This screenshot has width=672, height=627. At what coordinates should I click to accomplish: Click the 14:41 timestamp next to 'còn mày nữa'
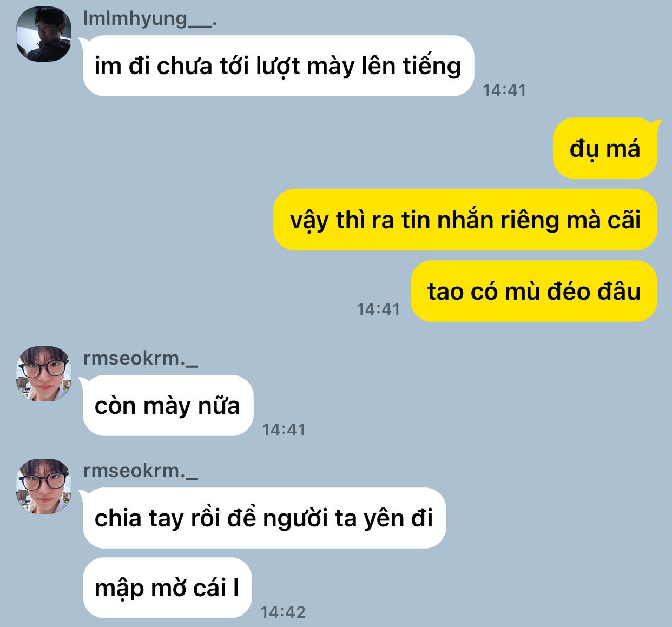(x=284, y=430)
